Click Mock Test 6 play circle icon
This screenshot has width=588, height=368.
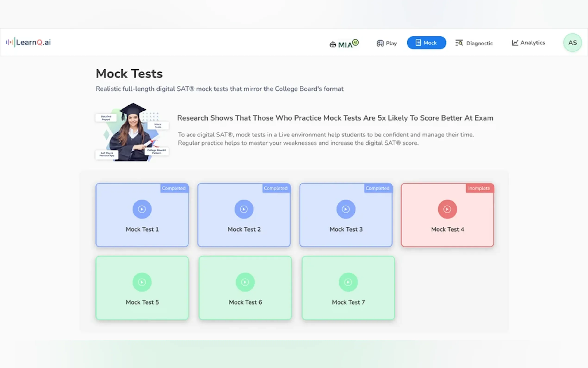coord(245,282)
